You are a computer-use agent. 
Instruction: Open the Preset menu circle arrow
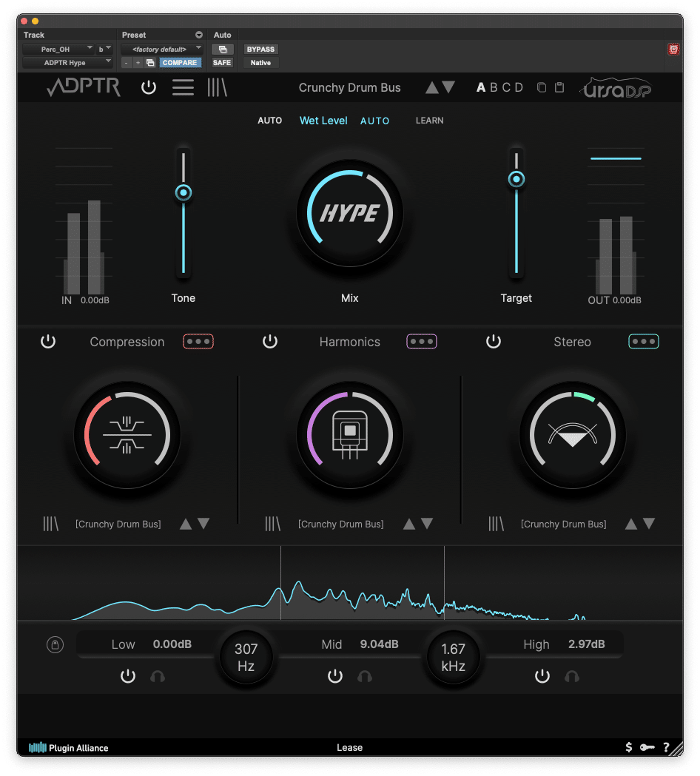click(199, 35)
